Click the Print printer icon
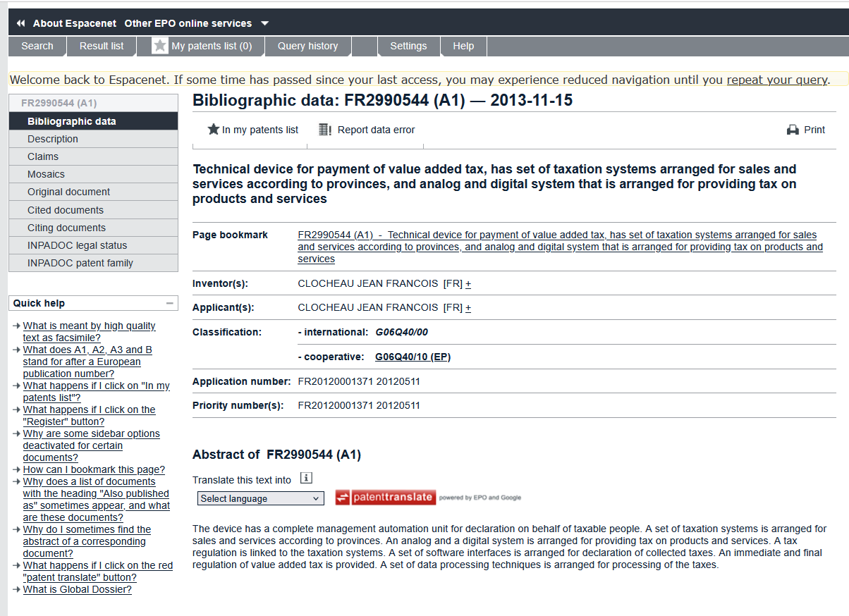Screen dimensions: 849x616 click(793, 130)
